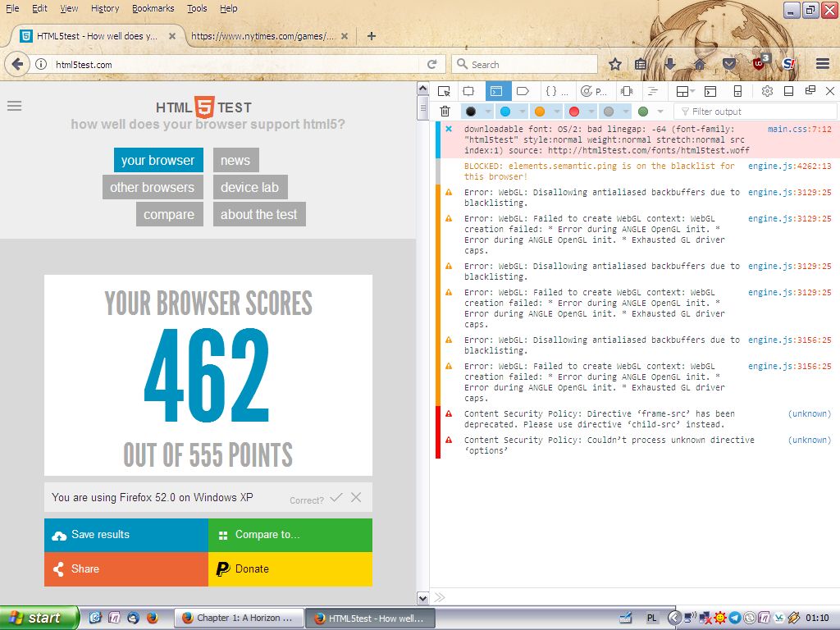Confirm browser detection with the checkmark
840x630 pixels.
click(336, 498)
